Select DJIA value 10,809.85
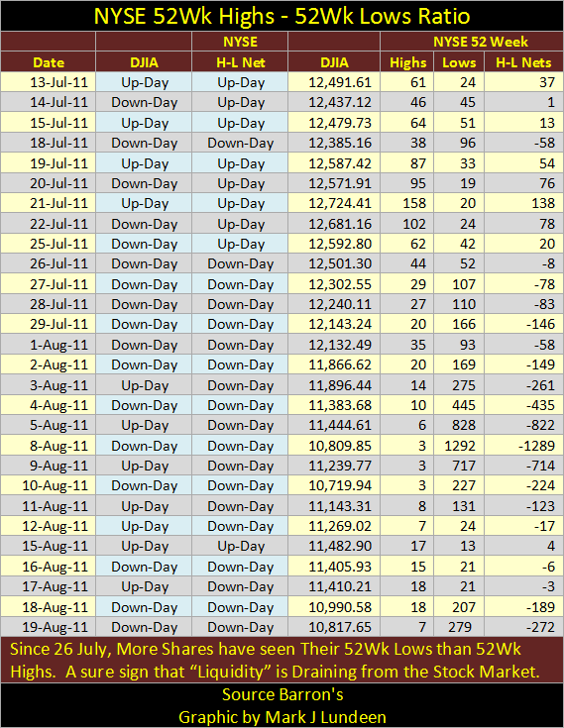564x728 pixels. pyautogui.click(x=334, y=446)
